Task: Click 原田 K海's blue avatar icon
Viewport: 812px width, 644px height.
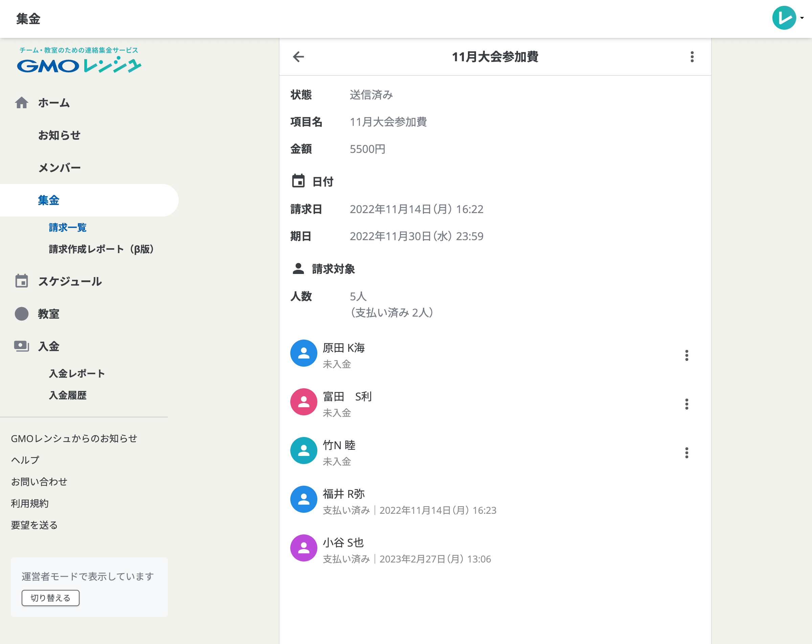Action: (x=303, y=353)
